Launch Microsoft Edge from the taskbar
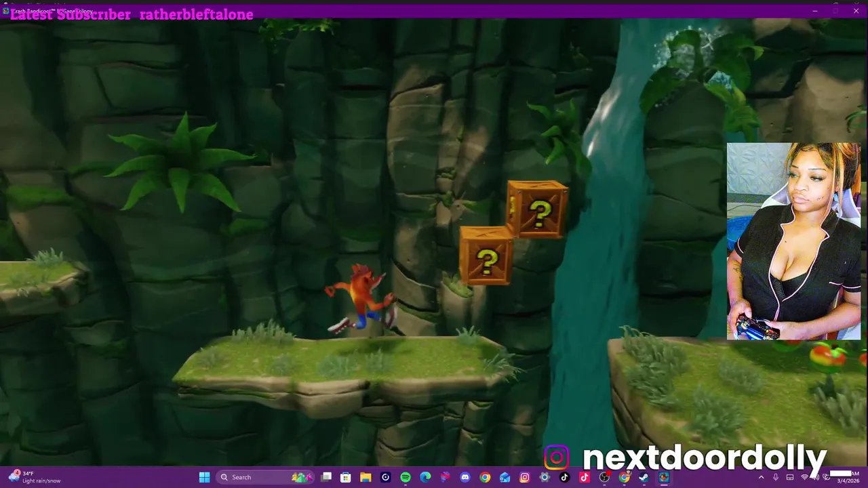 [x=425, y=477]
